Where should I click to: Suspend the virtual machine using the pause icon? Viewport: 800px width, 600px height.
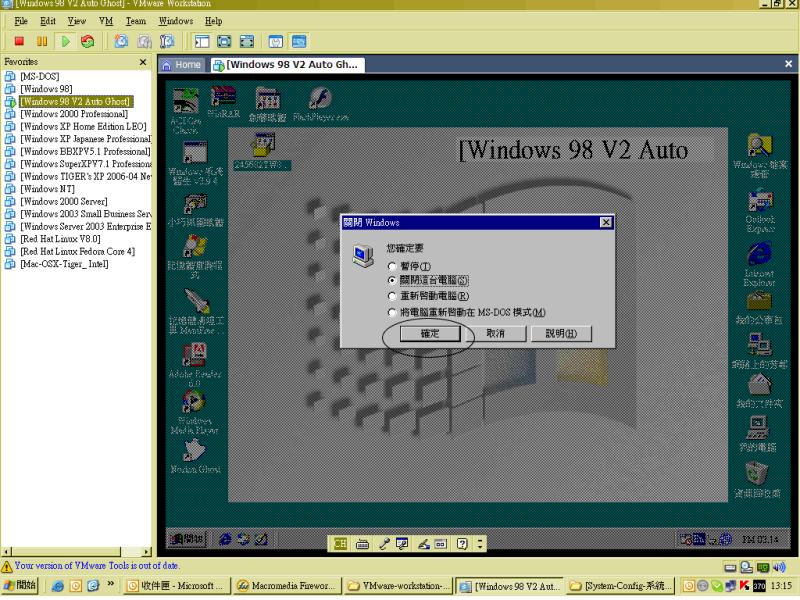tap(42, 41)
